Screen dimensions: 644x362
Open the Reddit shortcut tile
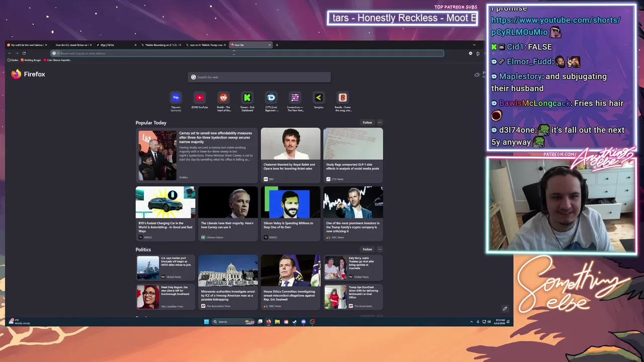click(223, 98)
